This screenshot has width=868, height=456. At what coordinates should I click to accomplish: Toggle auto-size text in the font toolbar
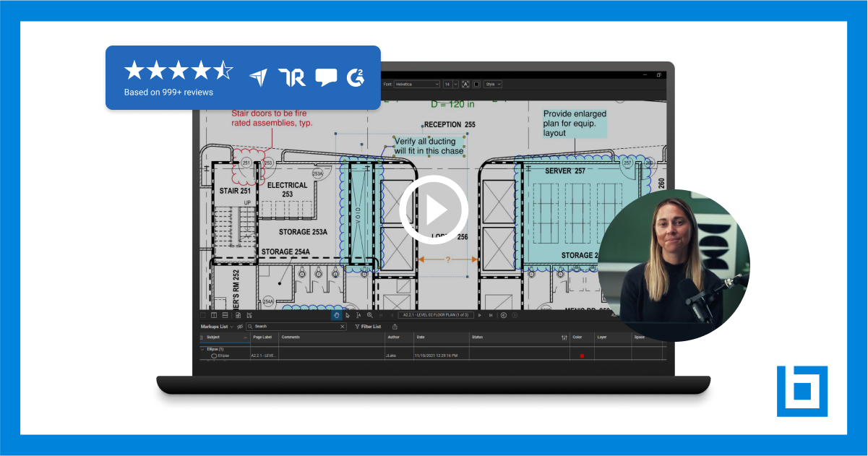click(x=465, y=84)
